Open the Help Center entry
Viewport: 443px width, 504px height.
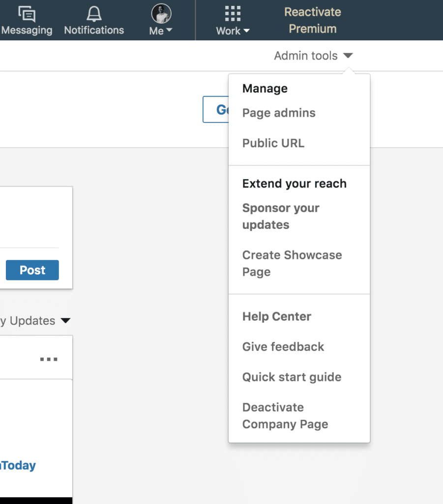[277, 316]
